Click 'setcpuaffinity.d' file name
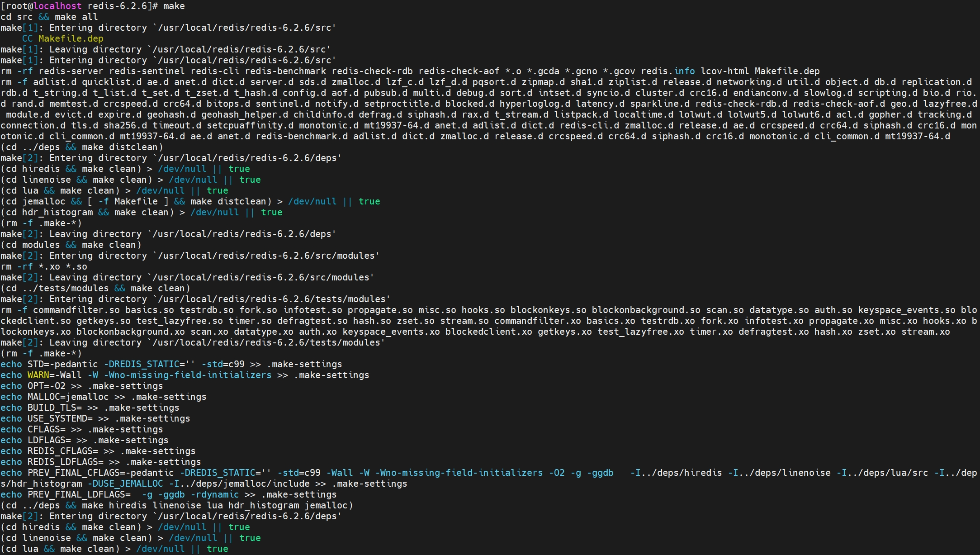The image size is (980, 555). tap(250, 125)
